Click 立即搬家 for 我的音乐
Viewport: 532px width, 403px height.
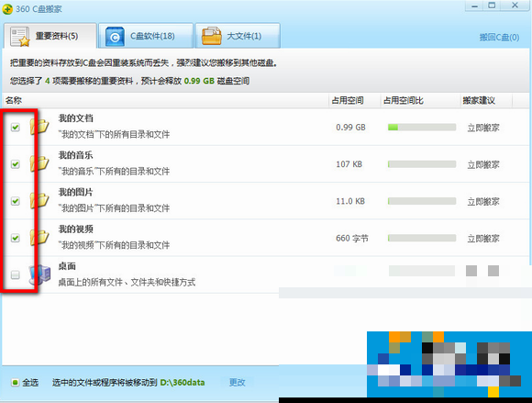483,164
